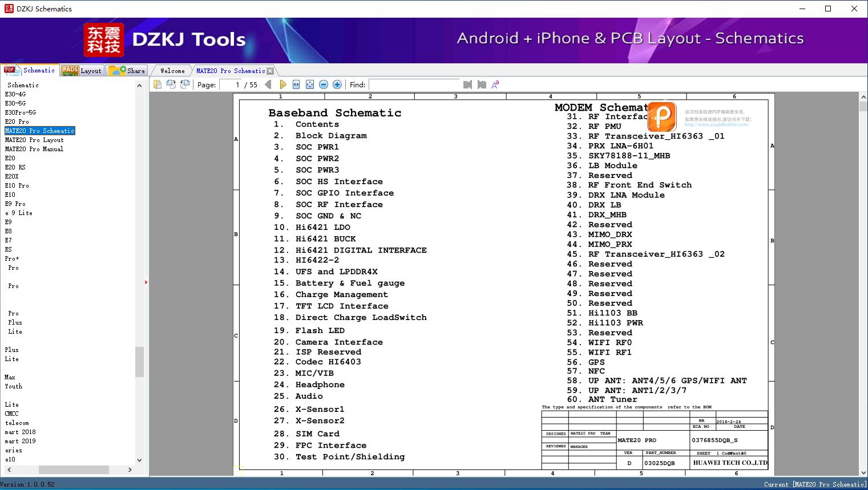Fit page to width icon
This screenshot has width=868, height=490.
(296, 84)
